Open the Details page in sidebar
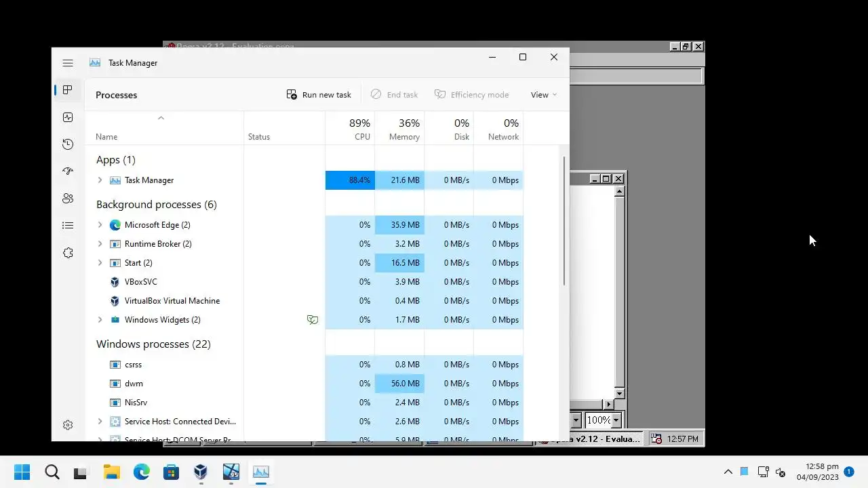Viewport: 868px width, 488px height. (68, 226)
